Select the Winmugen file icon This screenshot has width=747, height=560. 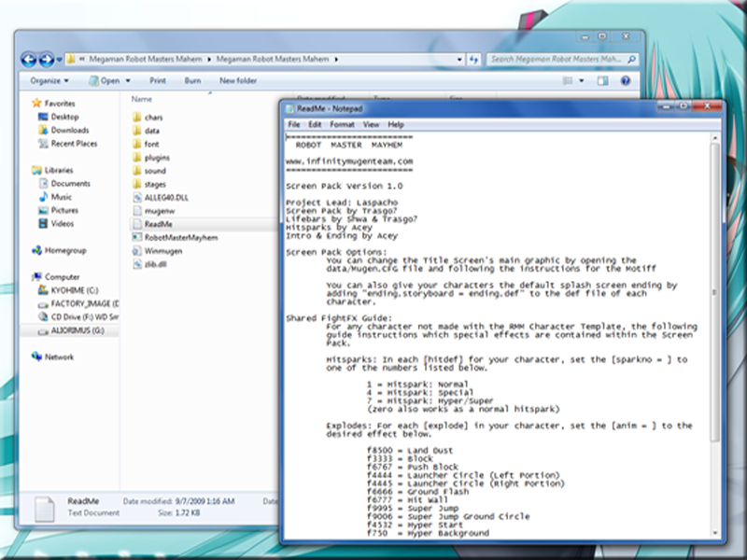pyautogui.click(x=137, y=250)
